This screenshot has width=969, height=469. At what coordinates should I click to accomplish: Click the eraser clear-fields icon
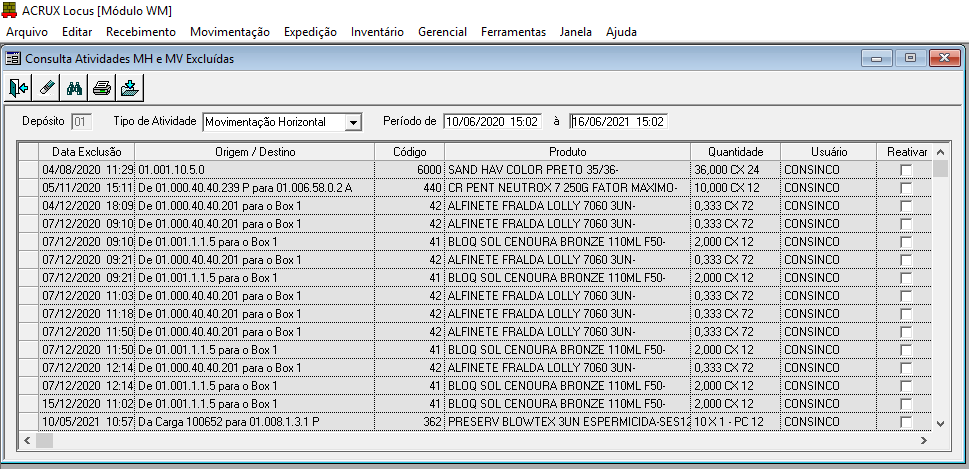click(x=47, y=88)
